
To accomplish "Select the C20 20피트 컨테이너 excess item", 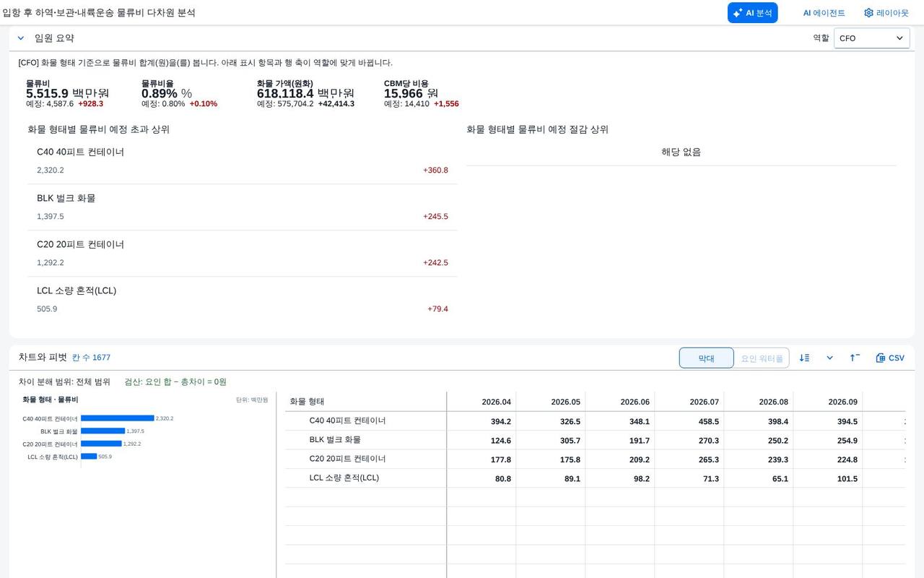I will [x=243, y=254].
